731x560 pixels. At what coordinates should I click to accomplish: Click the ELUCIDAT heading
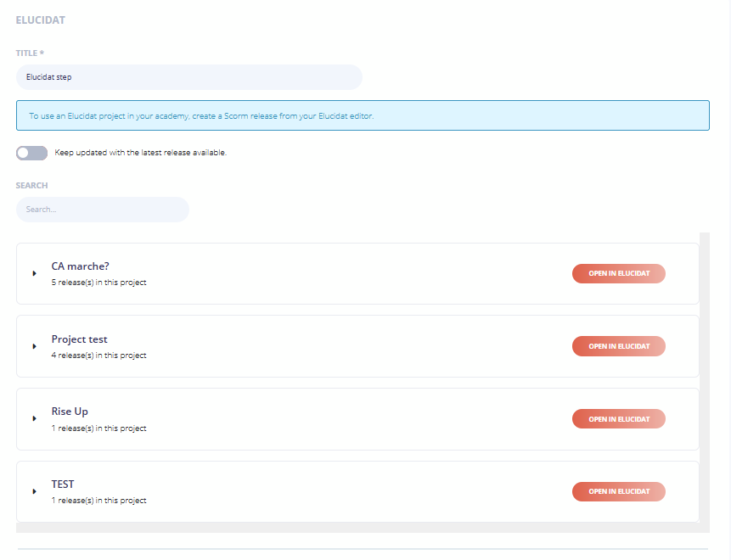tap(41, 20)
